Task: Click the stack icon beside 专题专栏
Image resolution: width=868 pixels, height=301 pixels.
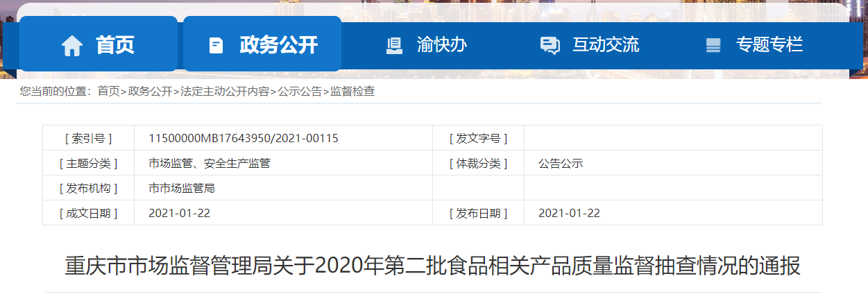Action: click(713, 46)
